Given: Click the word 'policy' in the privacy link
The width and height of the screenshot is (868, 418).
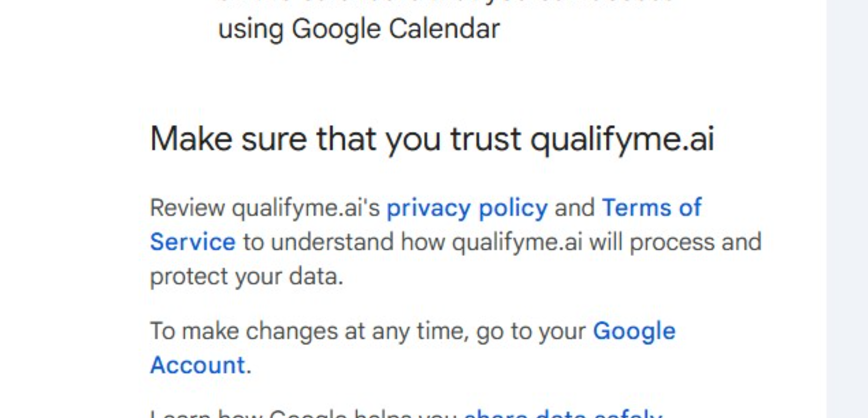Looking at the screenshot, I should coord(513,208).
